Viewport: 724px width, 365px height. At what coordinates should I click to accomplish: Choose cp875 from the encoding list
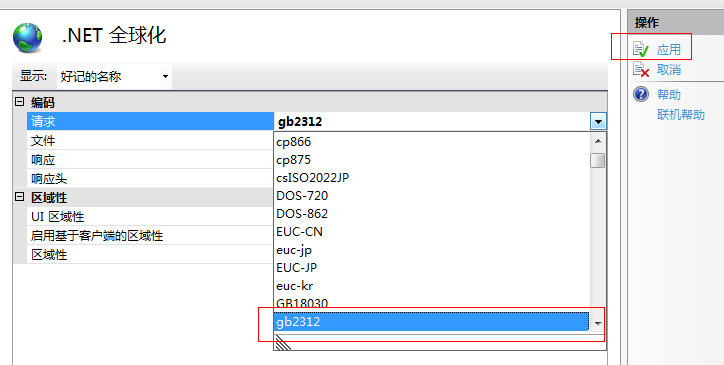[x=432, y=160]
